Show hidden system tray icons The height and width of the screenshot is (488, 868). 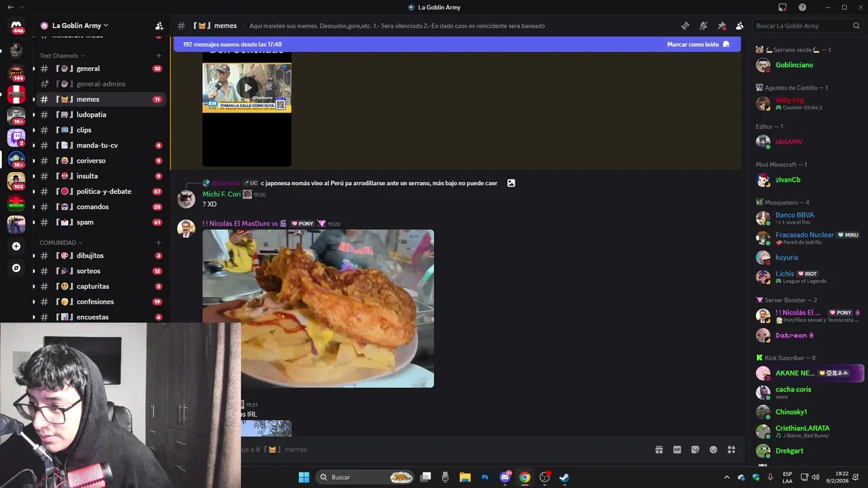(x=727, y=477)
